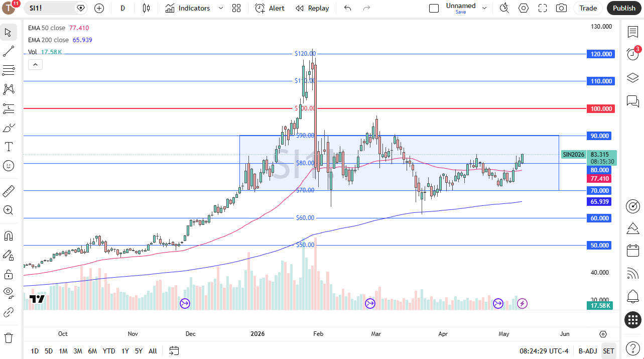
Task: Open the Indicators dialog
Action: tap(188, 8)
